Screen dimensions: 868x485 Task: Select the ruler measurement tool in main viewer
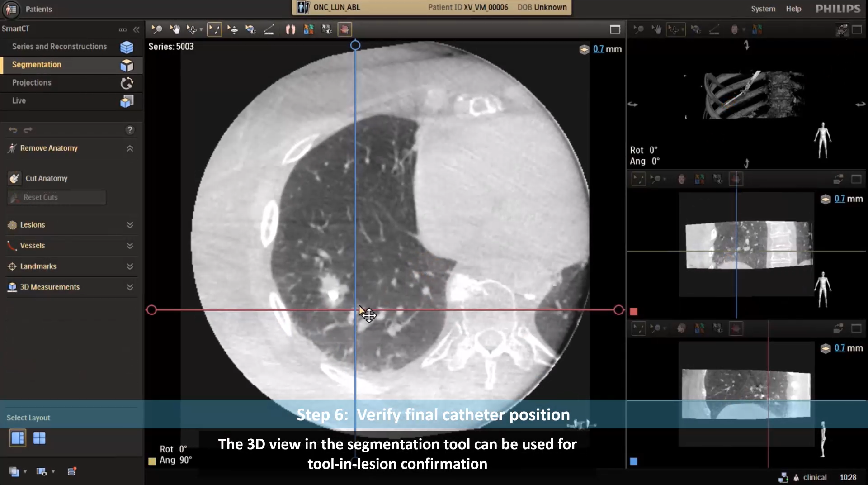pyautogui.click(x=269, y=29)
